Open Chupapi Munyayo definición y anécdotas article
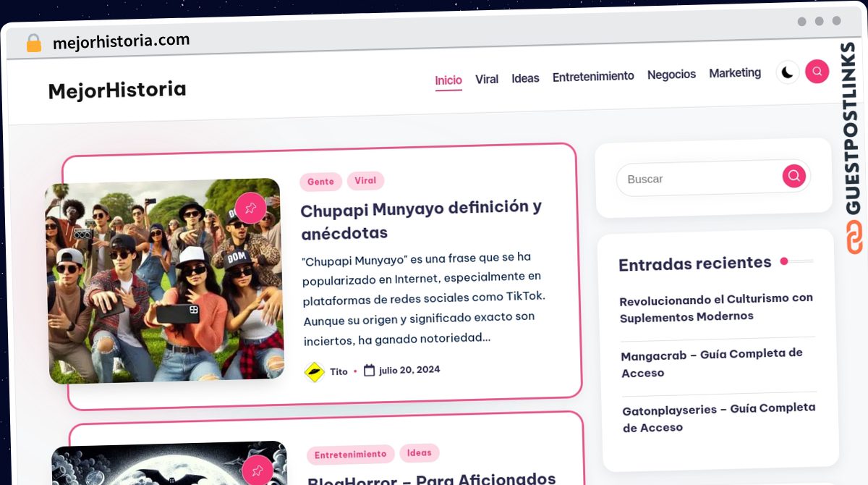 421,220
